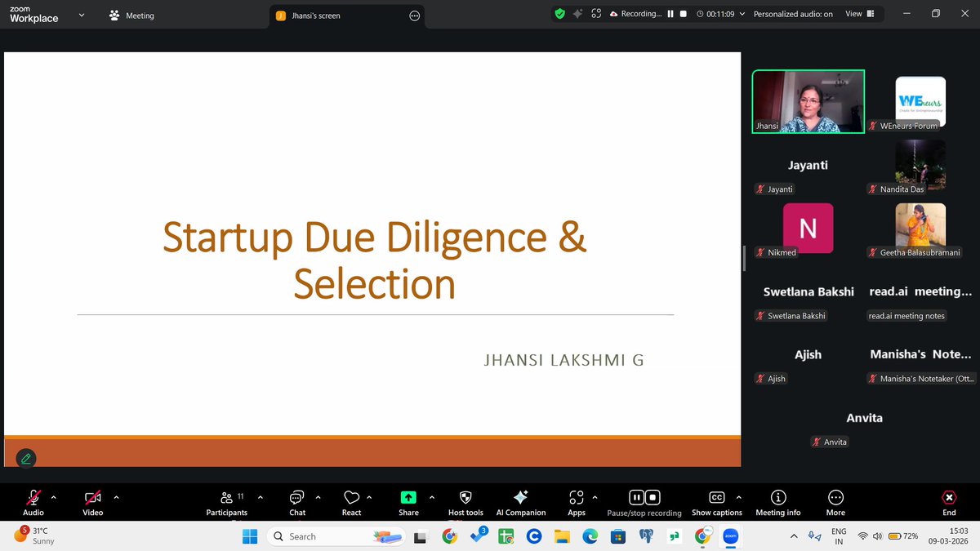Select the read.ai meeting notes tile

tap(920, 292)
